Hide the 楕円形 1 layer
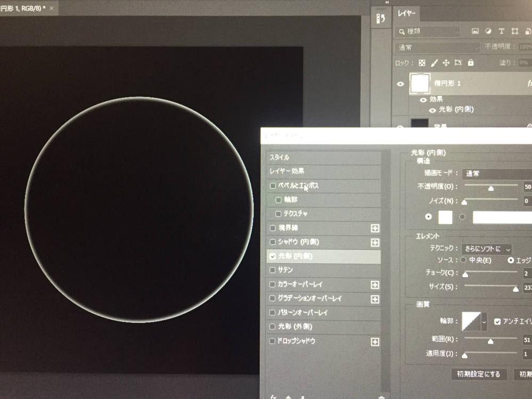The height and width of the screenshot is (399, 532). click(x=401, y=84)
